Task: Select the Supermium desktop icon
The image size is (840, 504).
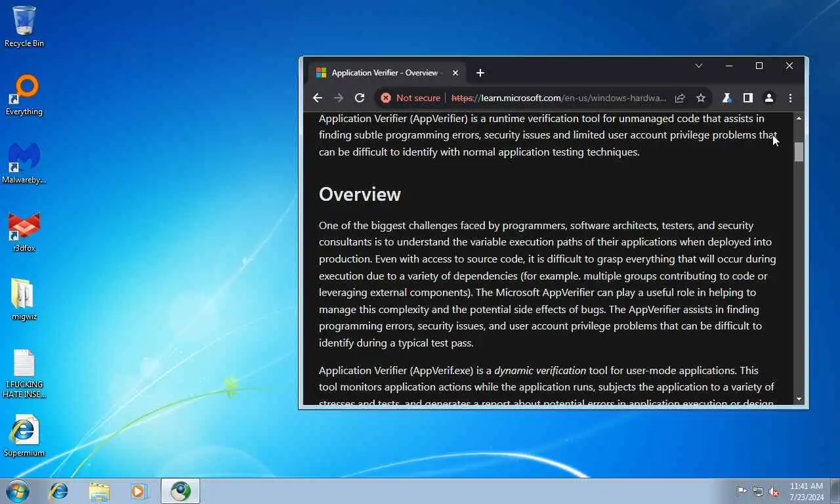Action: (24, 436)
